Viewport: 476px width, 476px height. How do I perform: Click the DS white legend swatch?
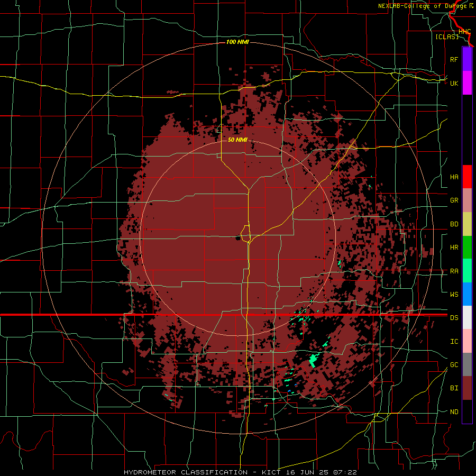467,317
